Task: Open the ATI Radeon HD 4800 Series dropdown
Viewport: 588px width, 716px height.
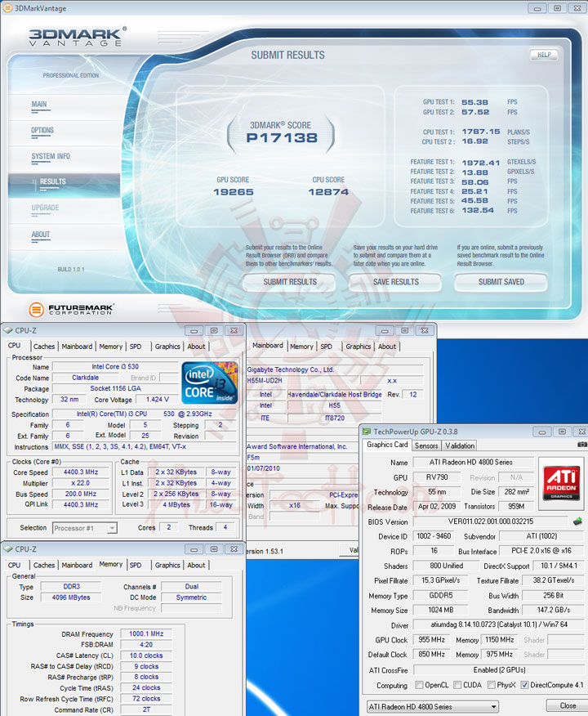Action: (433, 706)
